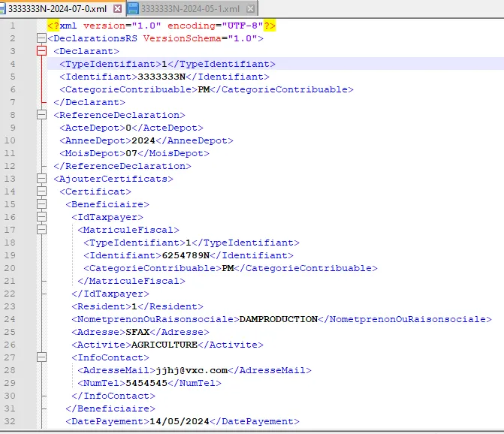Click line number 24 in the margin
The width and height of the screenshot is (504, 434).
[10, 319]
